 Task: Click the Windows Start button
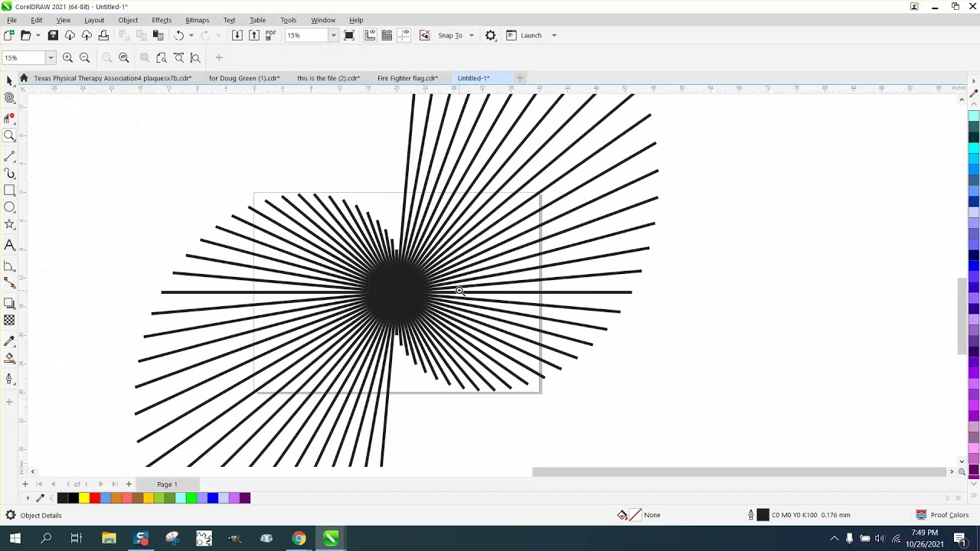(15, 539)
